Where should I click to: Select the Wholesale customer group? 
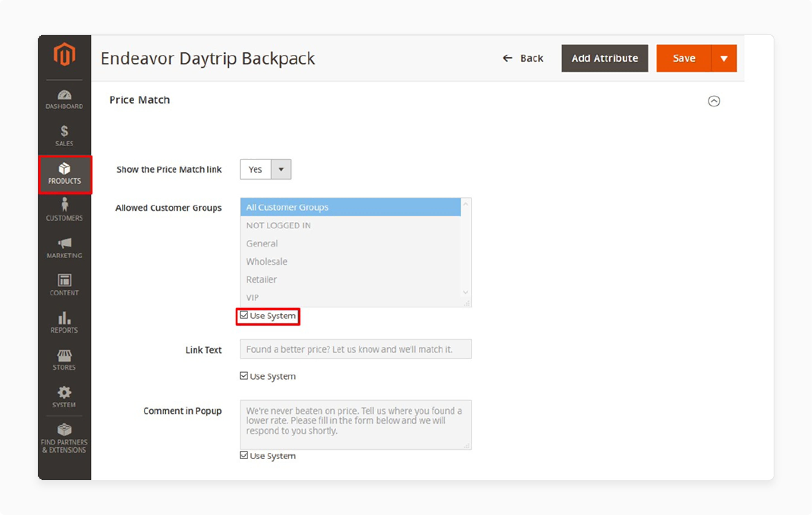[x=350, y=261]
